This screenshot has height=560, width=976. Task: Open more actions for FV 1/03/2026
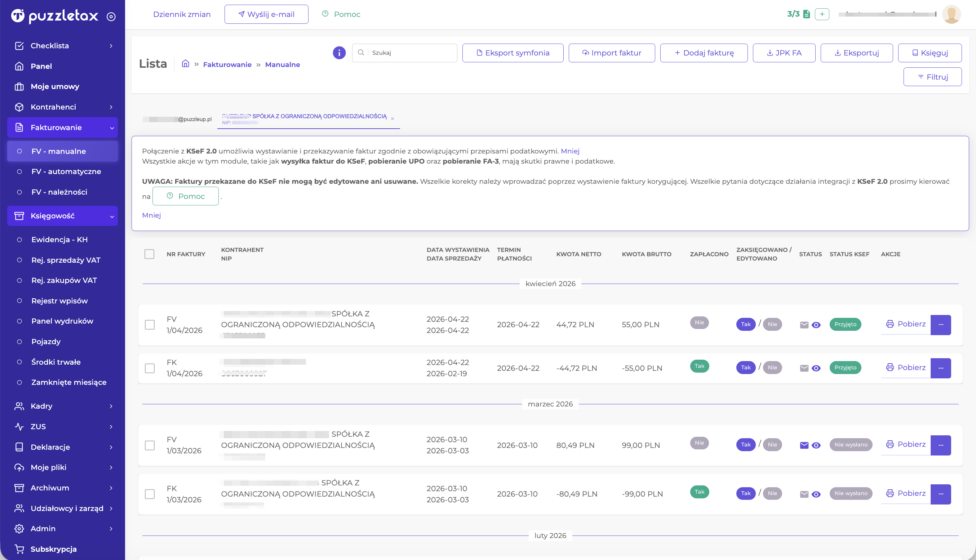(x=941, y=445)
